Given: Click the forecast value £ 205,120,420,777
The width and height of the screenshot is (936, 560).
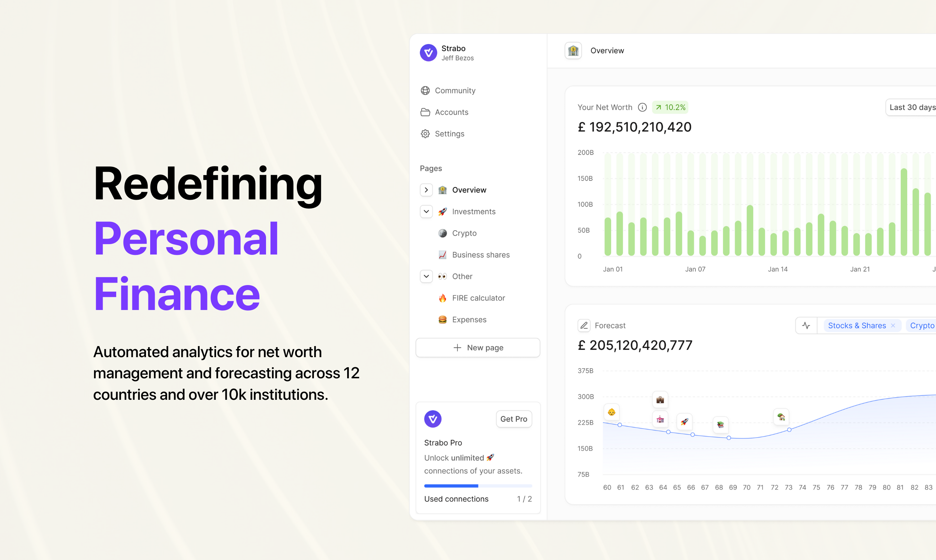Looking at the screenshot, I should coord(635,345).
